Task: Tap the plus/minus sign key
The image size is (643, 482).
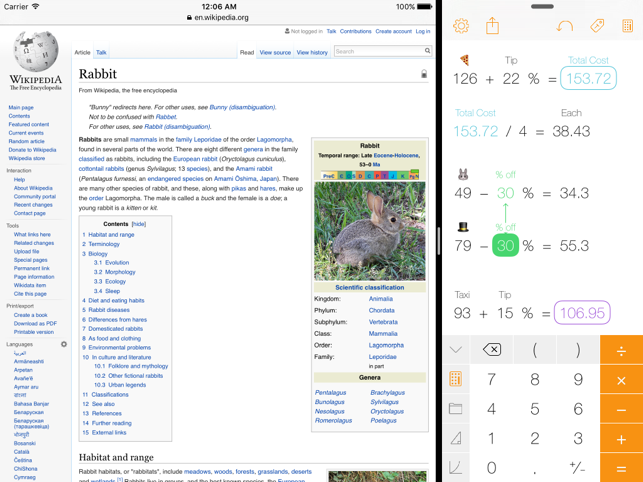Action: pos(577,468)
